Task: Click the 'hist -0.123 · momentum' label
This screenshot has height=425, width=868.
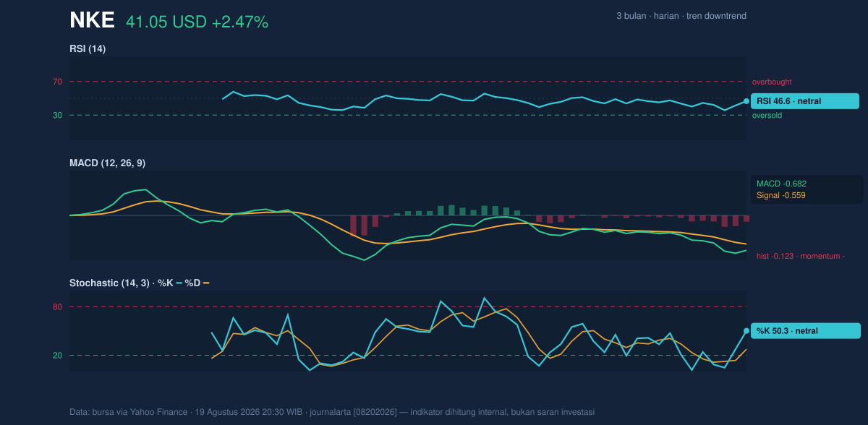Action: pyautogui.click(x=801, y=256)
